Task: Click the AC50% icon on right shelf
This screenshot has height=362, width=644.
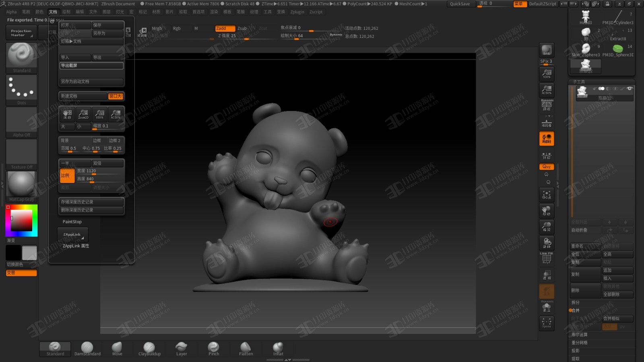Action: coord(547,90)
